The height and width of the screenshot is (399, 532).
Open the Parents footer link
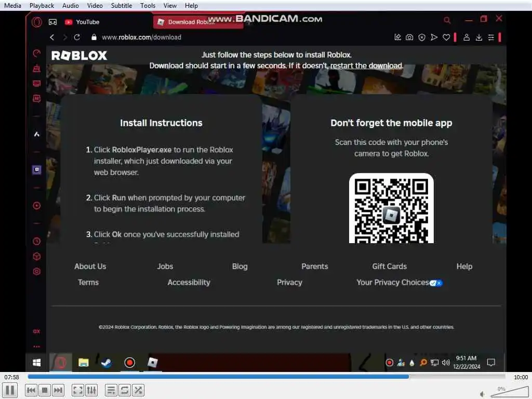point(314,267)
